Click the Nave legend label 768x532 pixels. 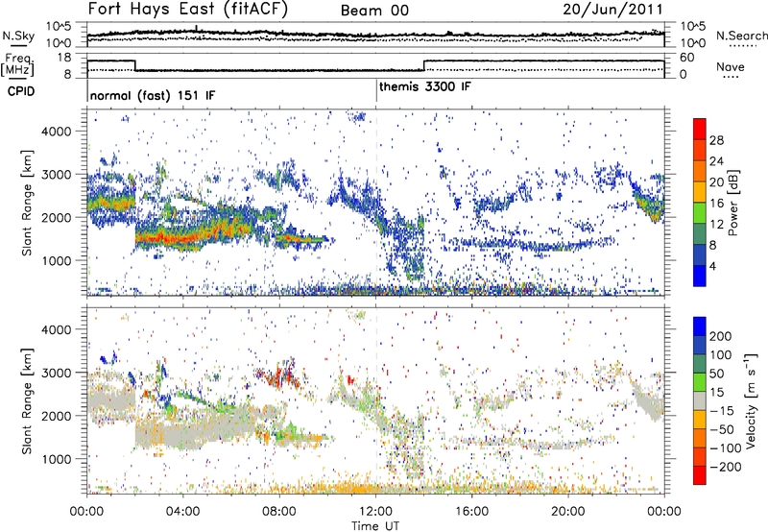[731, 67]
